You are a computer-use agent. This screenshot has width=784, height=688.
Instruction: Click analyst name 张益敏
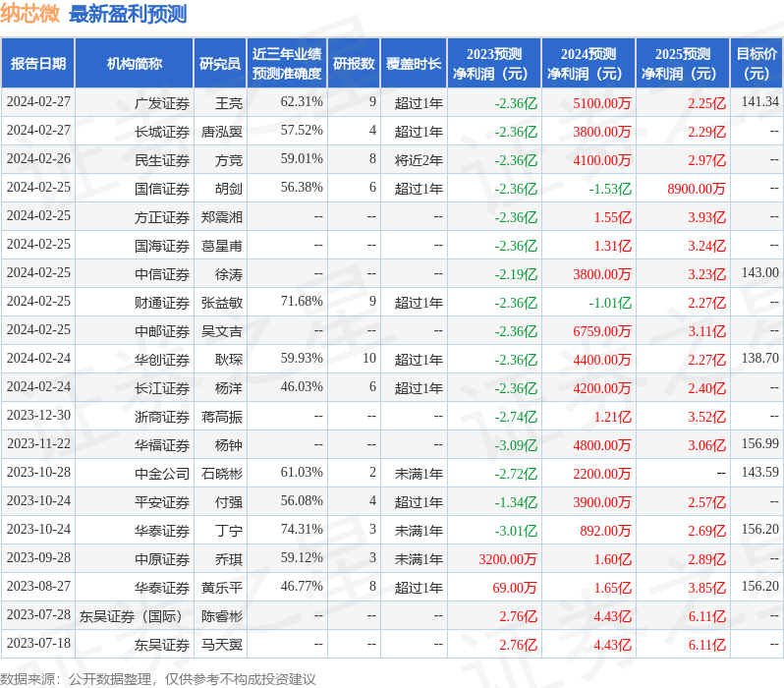click(221, 303)
